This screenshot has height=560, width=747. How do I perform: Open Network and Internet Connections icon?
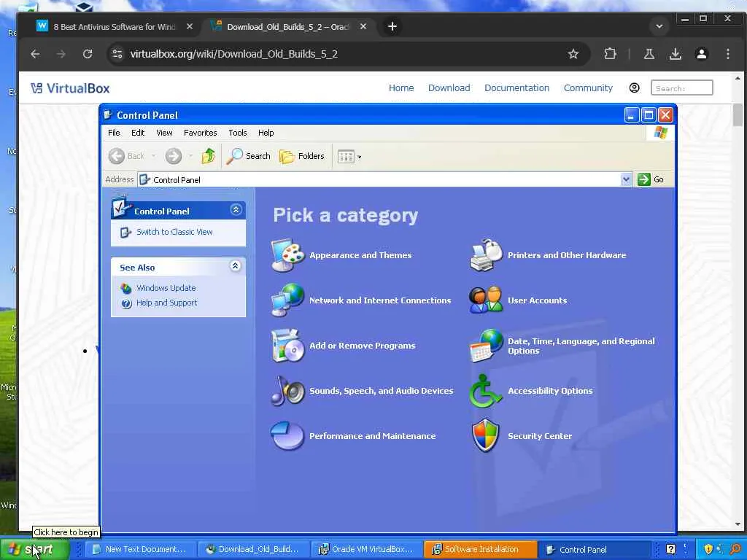(x=287, y=300)
